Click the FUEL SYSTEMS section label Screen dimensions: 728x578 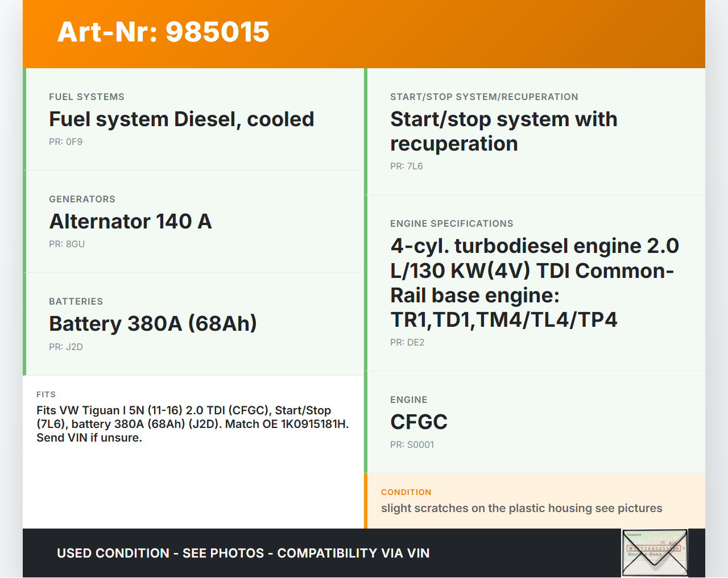[x=86, y=97]
